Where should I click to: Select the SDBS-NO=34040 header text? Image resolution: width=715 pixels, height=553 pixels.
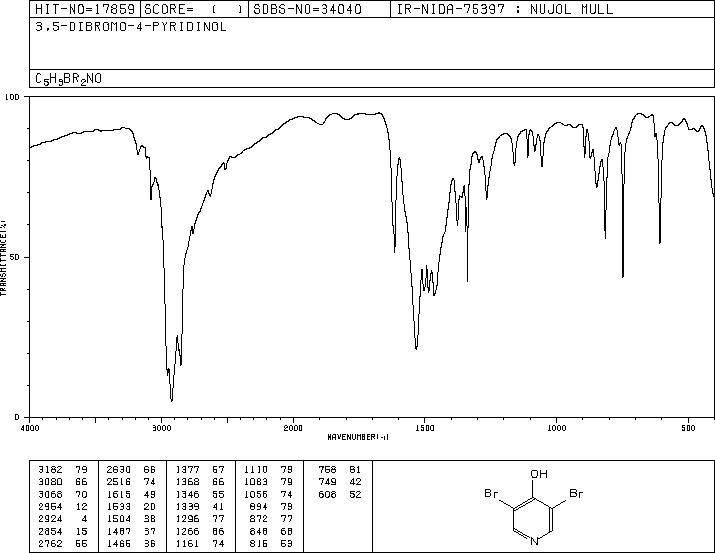(x=307, y=9)
